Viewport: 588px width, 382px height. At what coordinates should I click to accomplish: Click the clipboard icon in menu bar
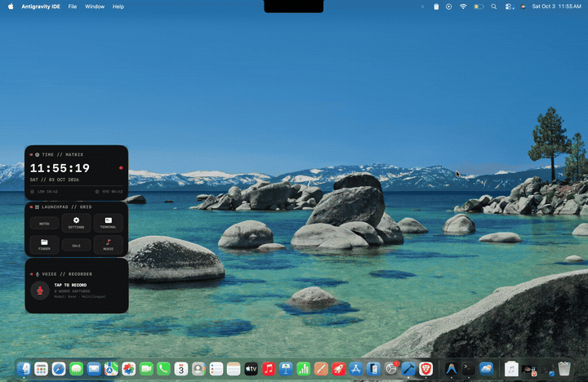coord(436,7)
